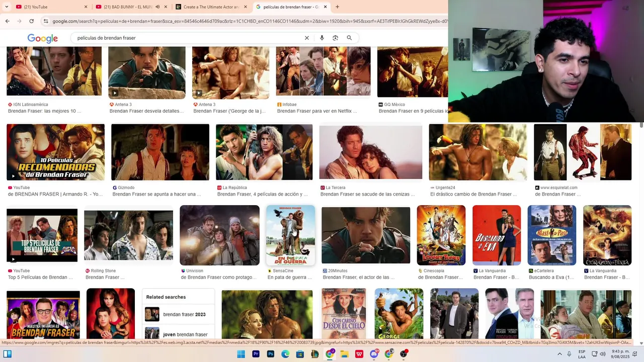Open Infobae para ver en Netflix link
The width and height of the screenshot is (644, 362).
click(317, 111)
